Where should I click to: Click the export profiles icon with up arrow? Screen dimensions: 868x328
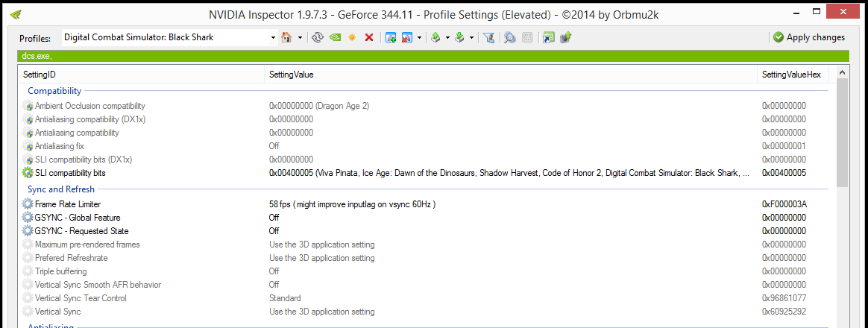click(x=435, y=37)
